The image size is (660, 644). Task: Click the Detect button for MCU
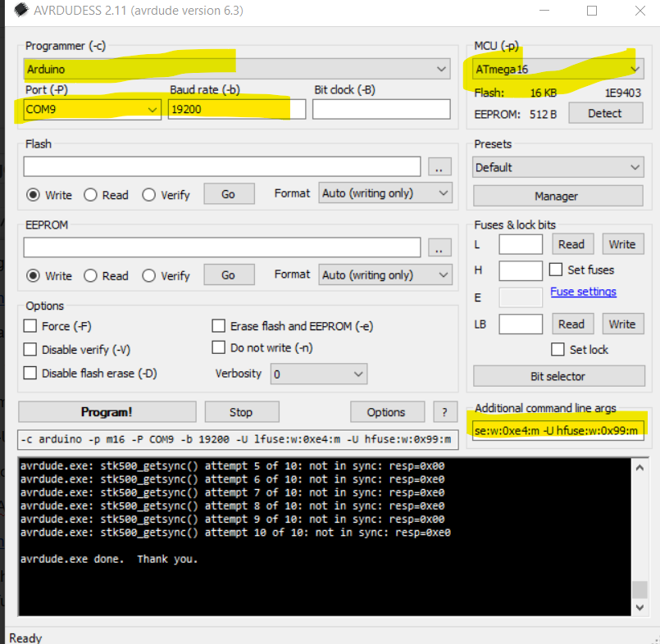click(x=605, y=113)
